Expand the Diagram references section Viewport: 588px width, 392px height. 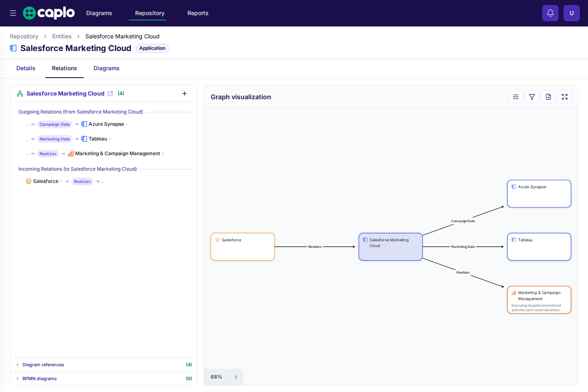(x=104, y=365)
